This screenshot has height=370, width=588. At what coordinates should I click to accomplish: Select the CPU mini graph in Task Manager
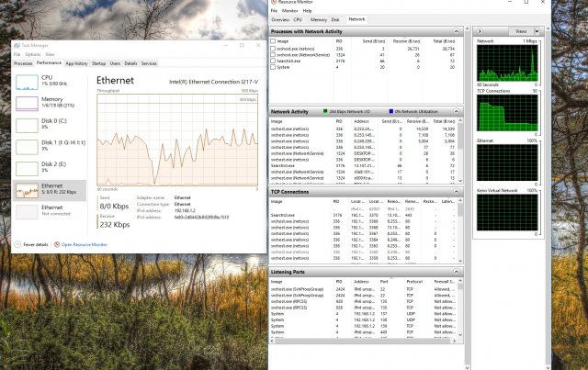click(25, 83)
